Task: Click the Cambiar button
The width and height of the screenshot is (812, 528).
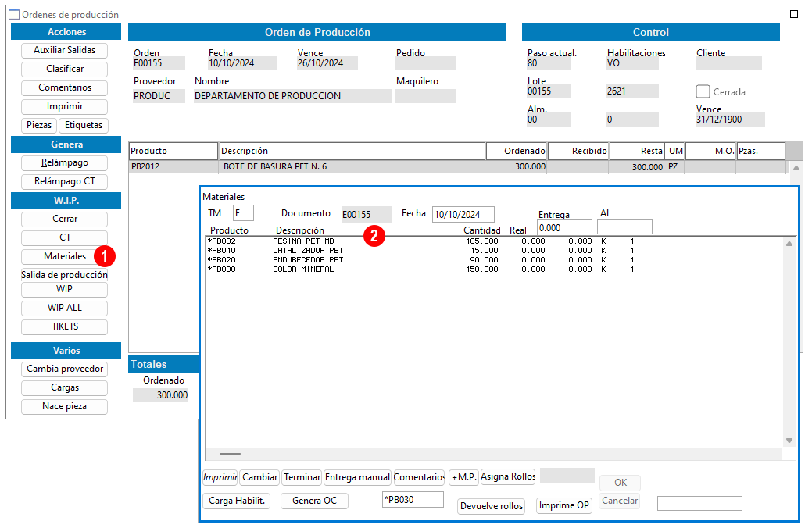Action: pos(259,477)
